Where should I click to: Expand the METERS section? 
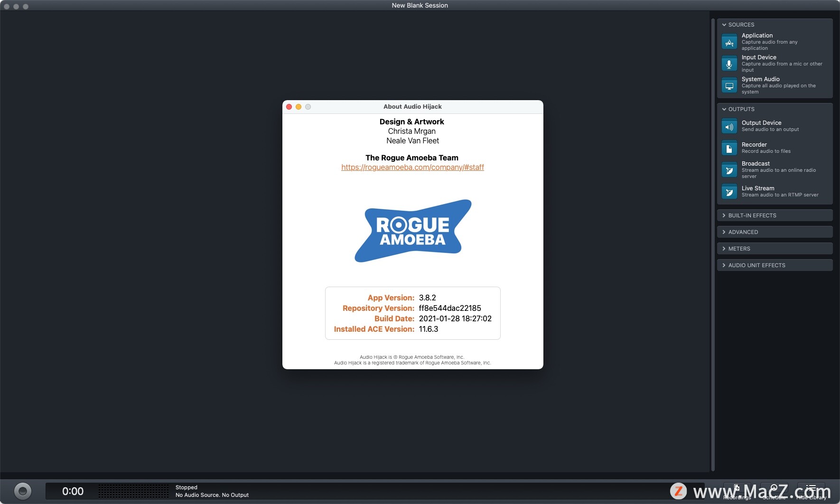[x=775, y=249]
